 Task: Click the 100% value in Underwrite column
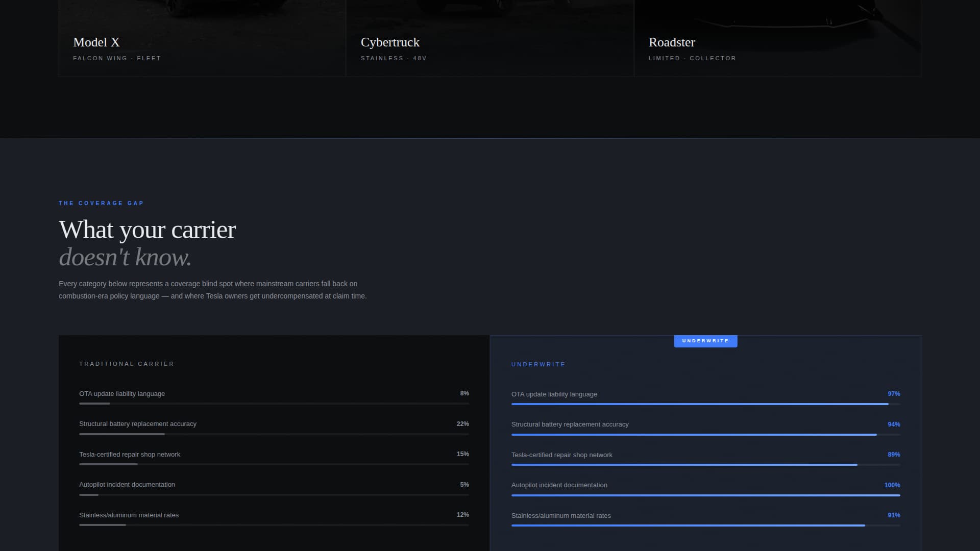892,485
